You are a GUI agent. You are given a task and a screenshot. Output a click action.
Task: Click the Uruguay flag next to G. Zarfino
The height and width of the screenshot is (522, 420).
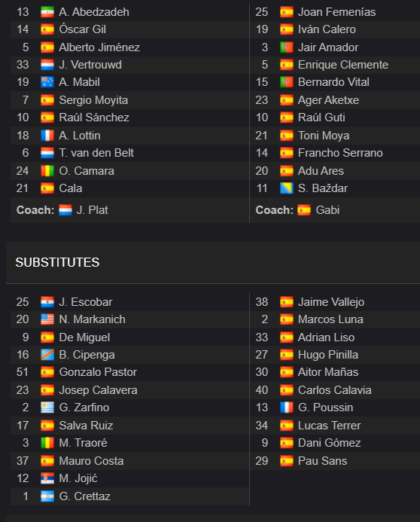(47, 408)
